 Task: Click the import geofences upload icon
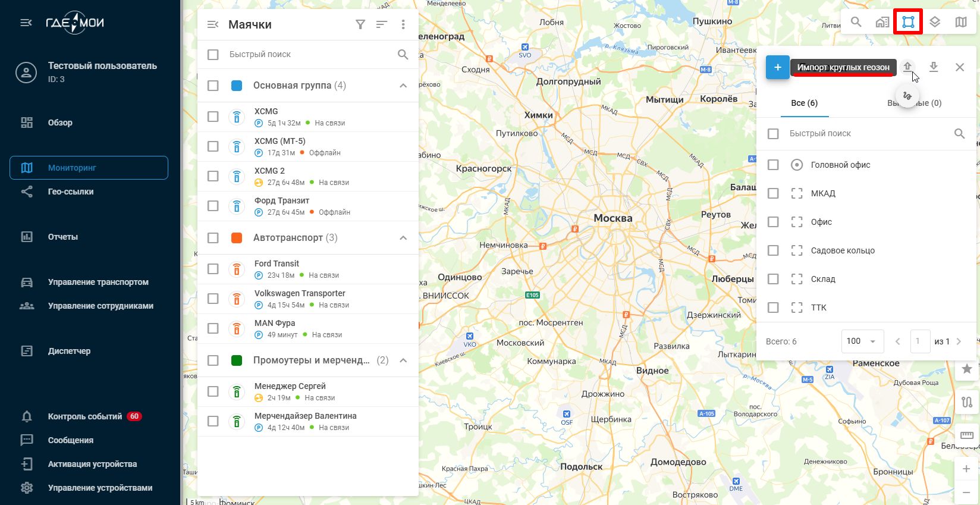click(907, 67)
